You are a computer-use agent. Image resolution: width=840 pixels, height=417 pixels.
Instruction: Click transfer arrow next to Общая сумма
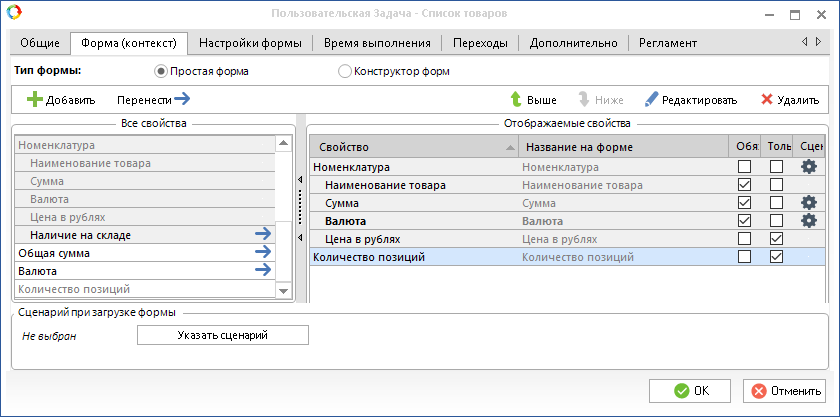point(263,253)
